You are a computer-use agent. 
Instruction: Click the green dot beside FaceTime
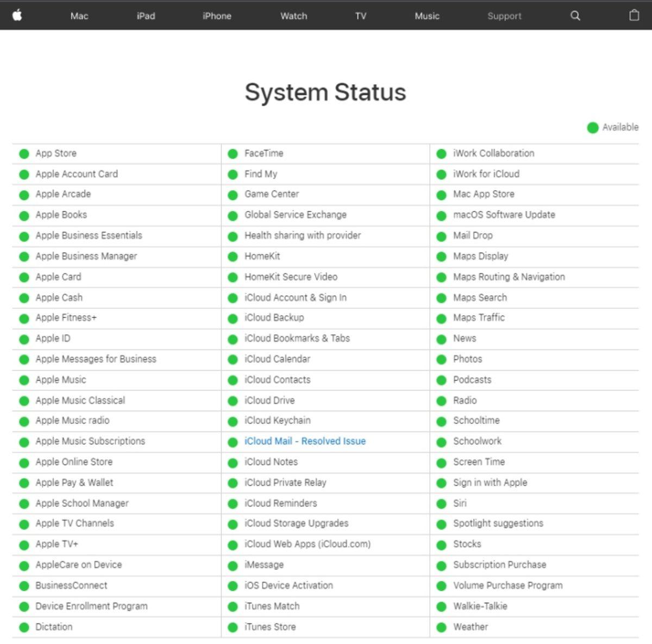[x=233, y=153]
